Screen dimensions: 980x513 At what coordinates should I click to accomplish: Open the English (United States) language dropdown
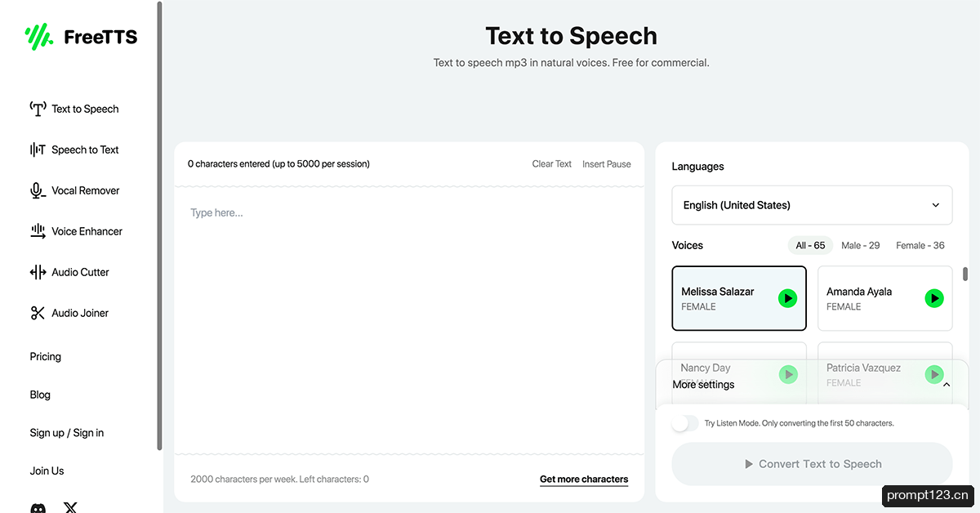pyautogui.click(x=812, y=205)
